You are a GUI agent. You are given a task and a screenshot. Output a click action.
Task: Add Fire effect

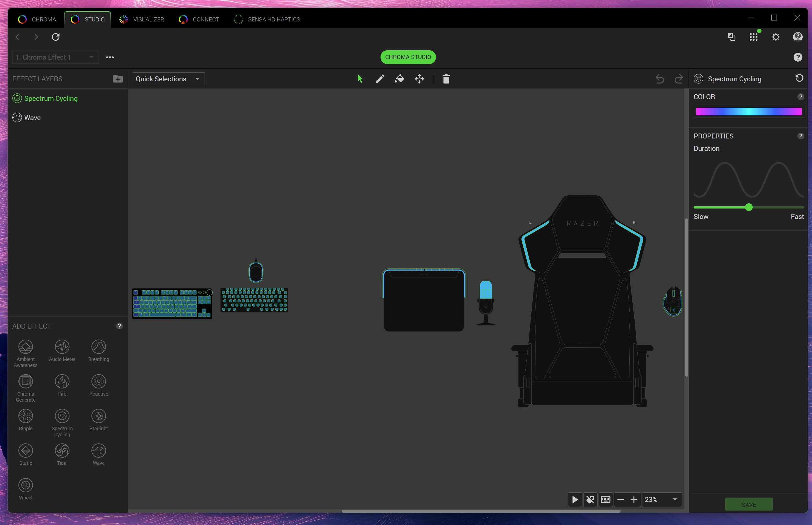tap(62, 385)
